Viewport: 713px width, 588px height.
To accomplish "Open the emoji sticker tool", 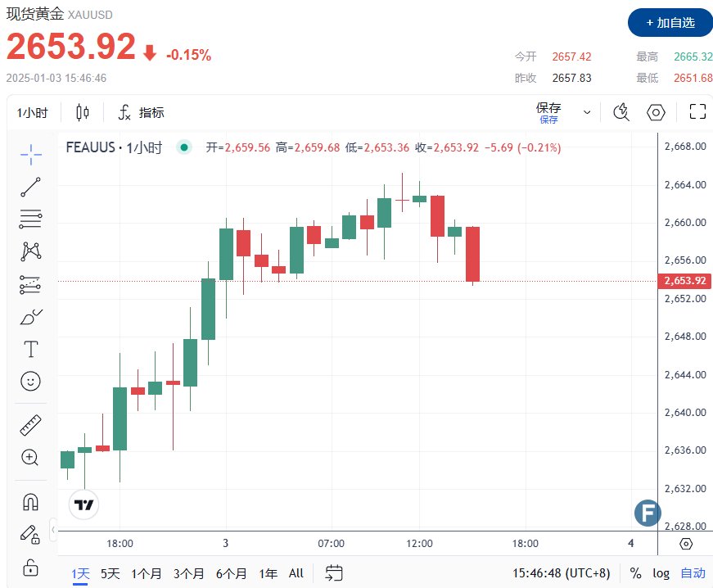I will tap(31, 382).
